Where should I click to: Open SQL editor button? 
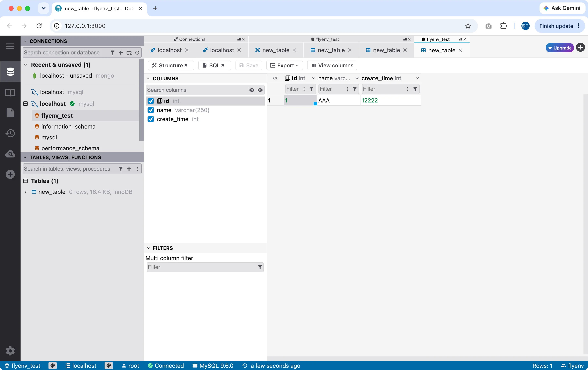(214, 65)
